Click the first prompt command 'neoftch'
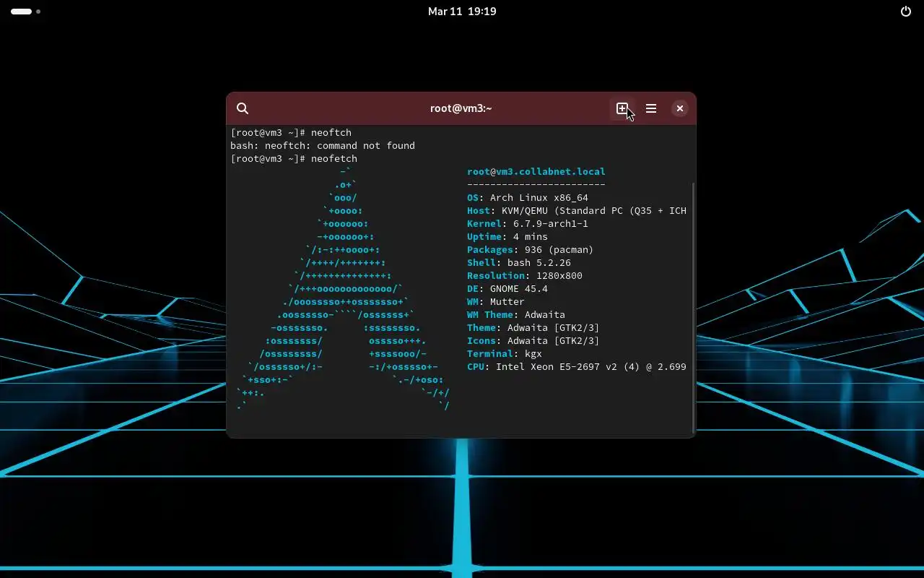The image size is (924, 578). (x=331, y=133)
